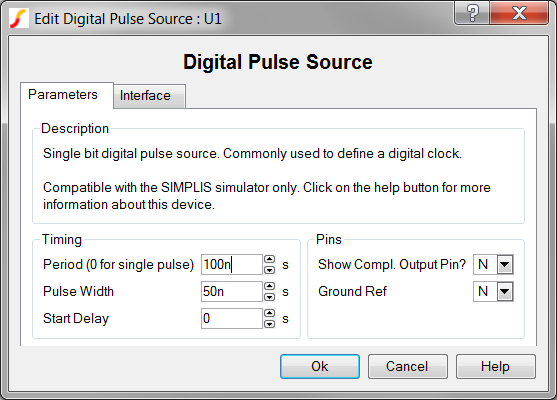Open the Help button at bottom right

point(496,366)
